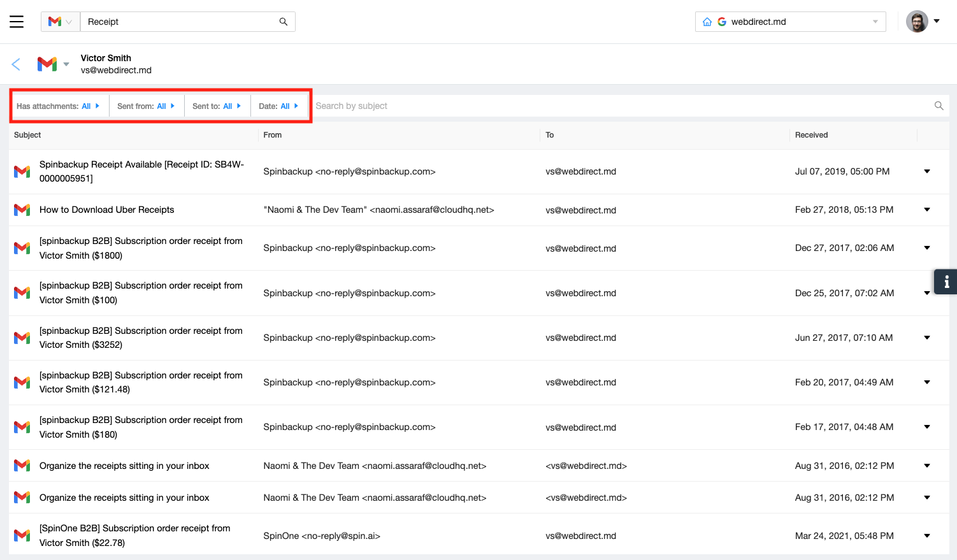
Task: Open the Sent to filter
Action: click(x=217, y=106)
